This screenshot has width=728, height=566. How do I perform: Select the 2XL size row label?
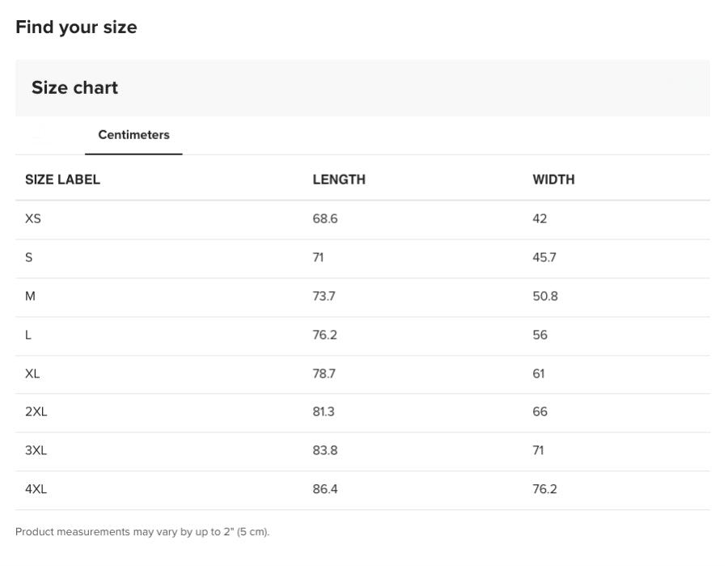point(36,412)
